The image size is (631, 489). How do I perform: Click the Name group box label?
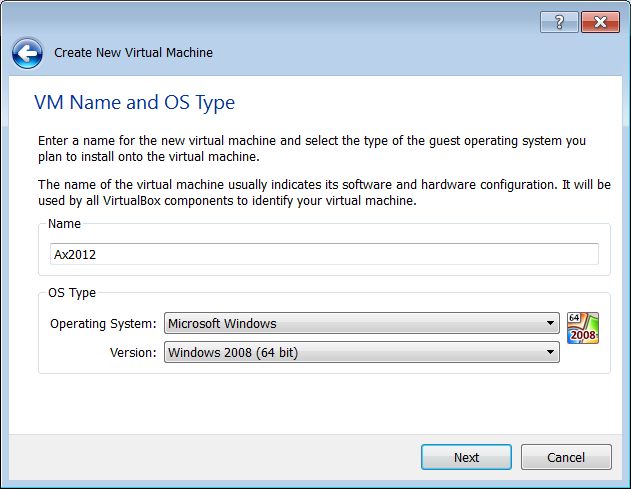click(x=64, y=224)
